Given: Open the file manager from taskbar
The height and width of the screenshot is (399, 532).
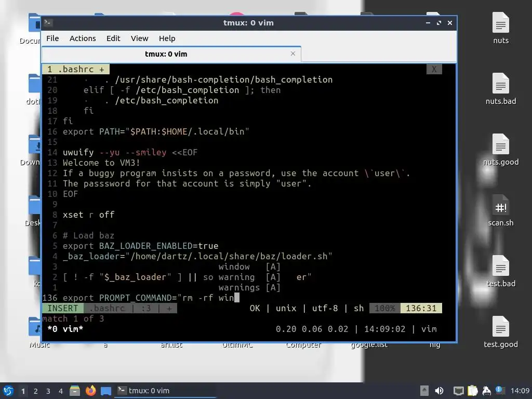Looking at the screenshot, I should tap(75, 391).
